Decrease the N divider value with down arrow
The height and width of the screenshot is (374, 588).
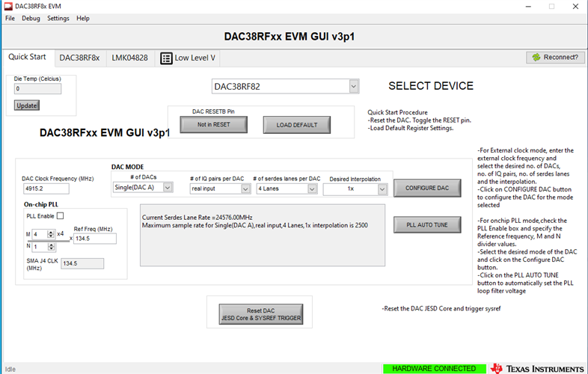tap(52, 248)
